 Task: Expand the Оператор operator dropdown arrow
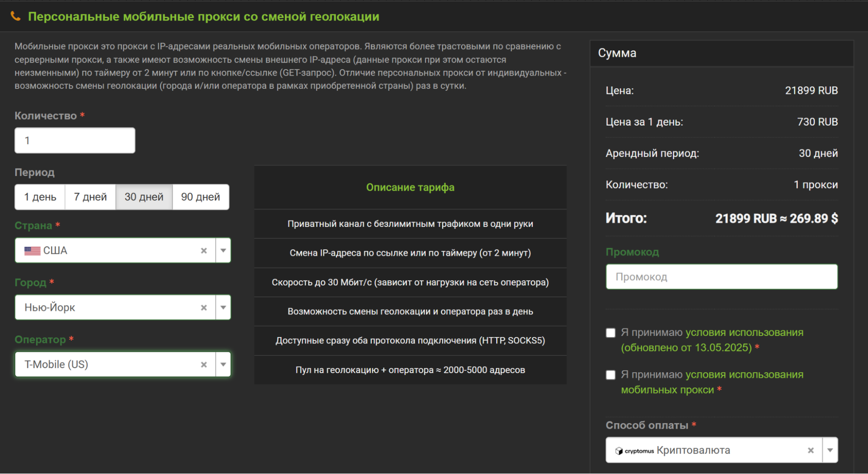(x=223, y=365)
